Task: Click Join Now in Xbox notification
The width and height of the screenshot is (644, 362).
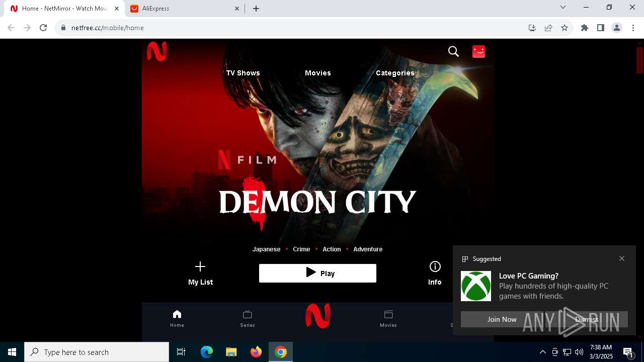Action: (x=502, y=319)
